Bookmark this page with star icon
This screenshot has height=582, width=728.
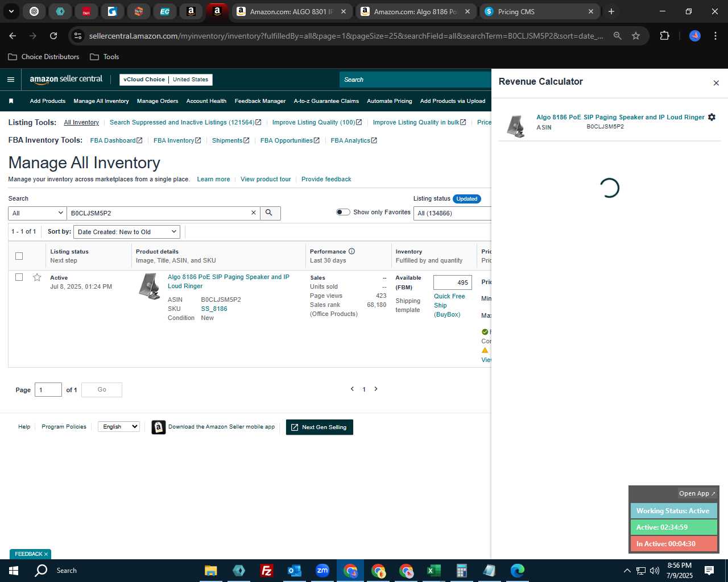pyautogui.click(x=636, y=36)
